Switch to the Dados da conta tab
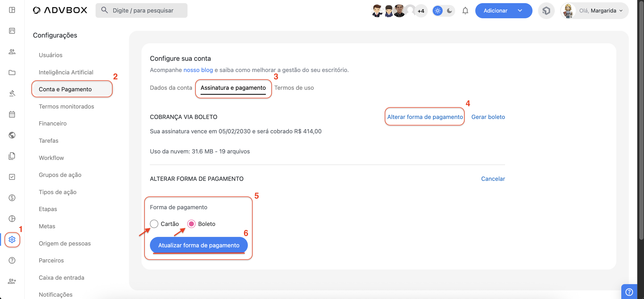The width and height of the screenshot is (644, 299). click(x=171, y=88)
